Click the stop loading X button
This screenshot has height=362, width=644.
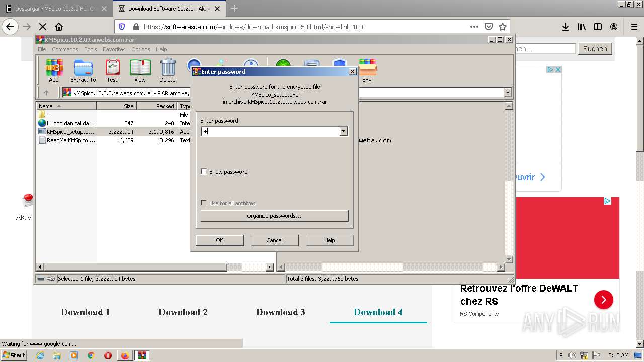[43, 27]
